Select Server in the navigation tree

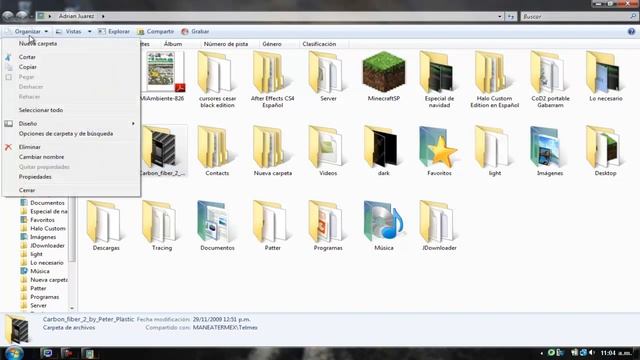pos(38,306)
